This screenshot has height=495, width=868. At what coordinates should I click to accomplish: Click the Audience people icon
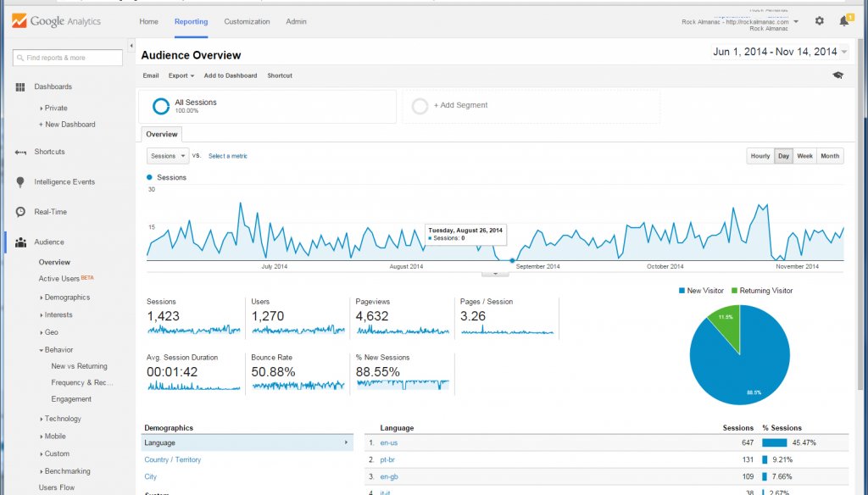pyautogui.click(x=20, y=242)
